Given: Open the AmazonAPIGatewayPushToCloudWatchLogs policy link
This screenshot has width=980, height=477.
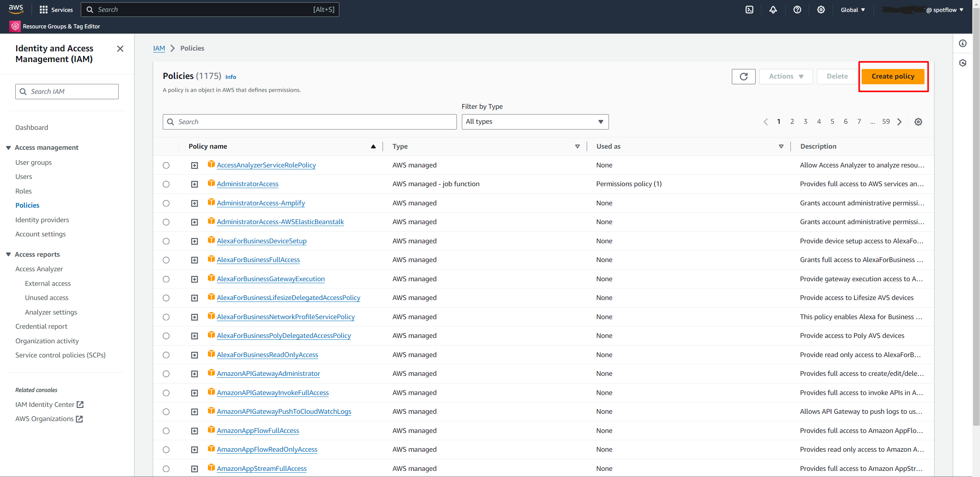Looking at the screenshot, I should (x=284, y=411).
